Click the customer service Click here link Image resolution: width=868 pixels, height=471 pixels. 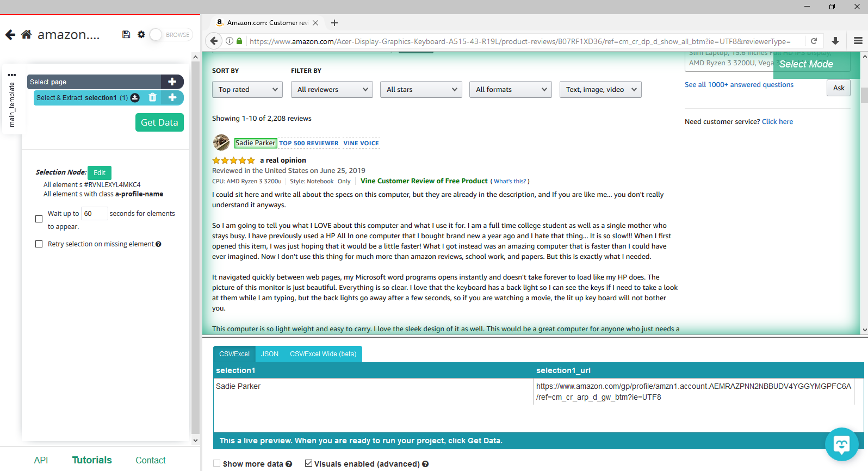coord(777,122)
